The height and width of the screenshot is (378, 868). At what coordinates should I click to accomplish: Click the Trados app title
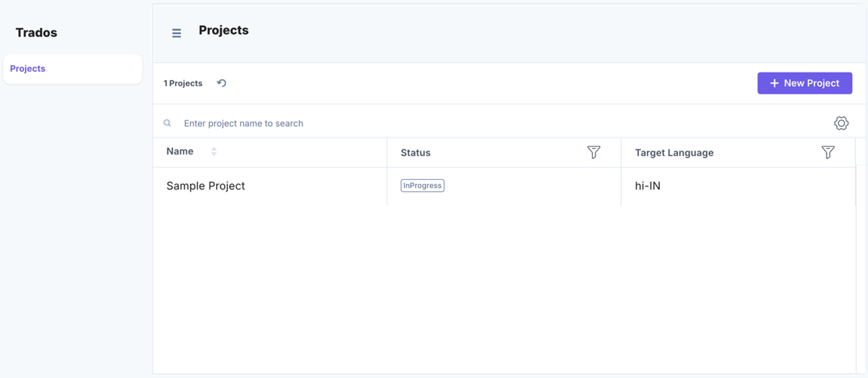click(36, 33)
